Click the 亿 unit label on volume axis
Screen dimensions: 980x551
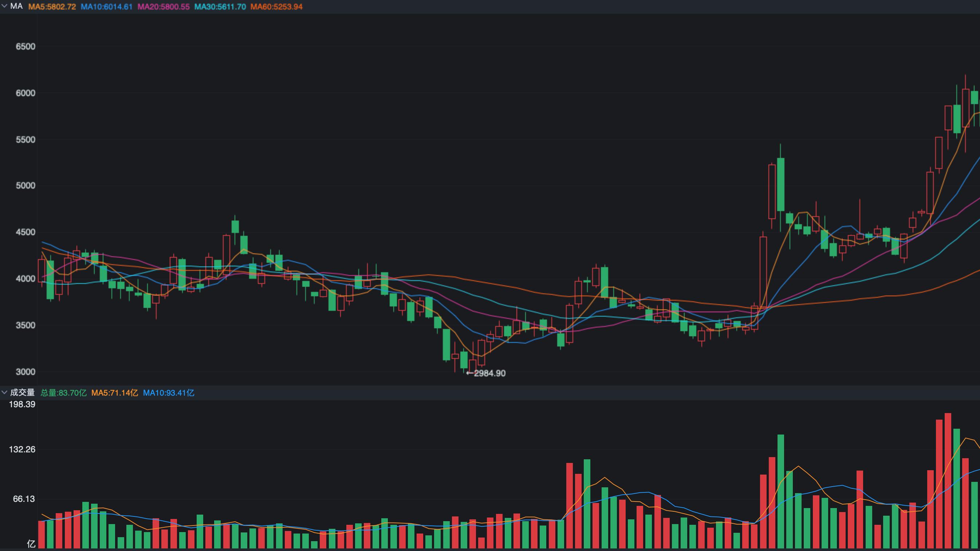point(31,544)
